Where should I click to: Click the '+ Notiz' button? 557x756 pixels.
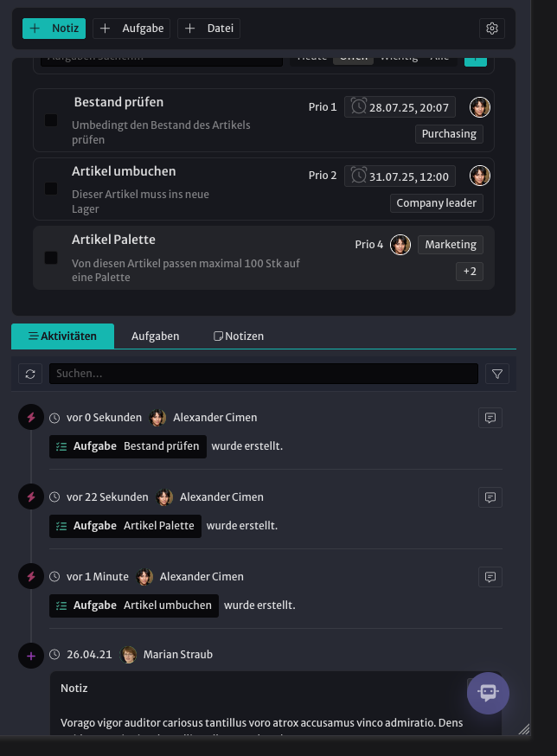click(54, 29)
